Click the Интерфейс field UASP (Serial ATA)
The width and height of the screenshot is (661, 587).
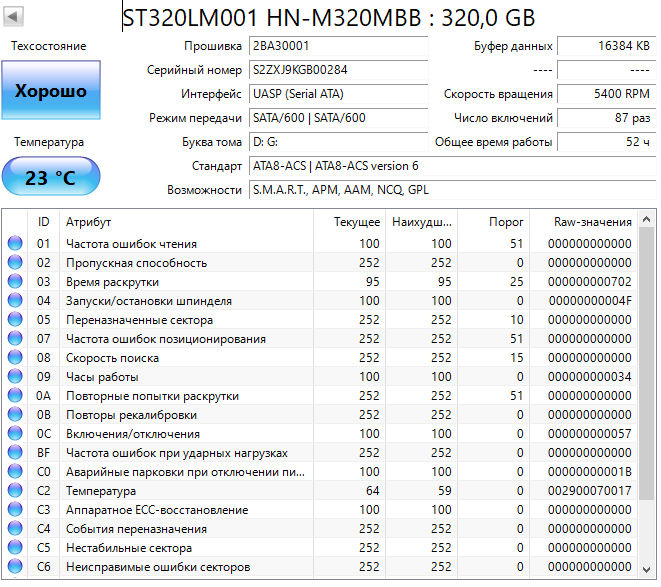click(x=339, y=94)
